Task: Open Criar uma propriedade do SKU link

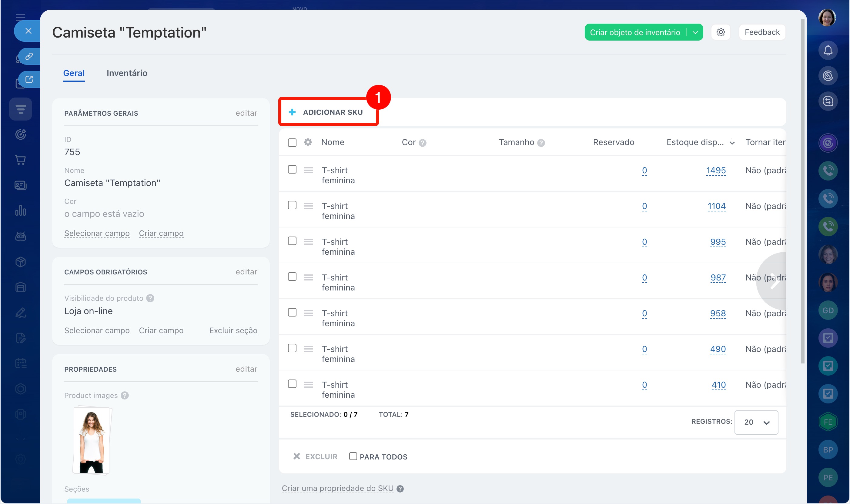Action: click(x=337, y=488)
